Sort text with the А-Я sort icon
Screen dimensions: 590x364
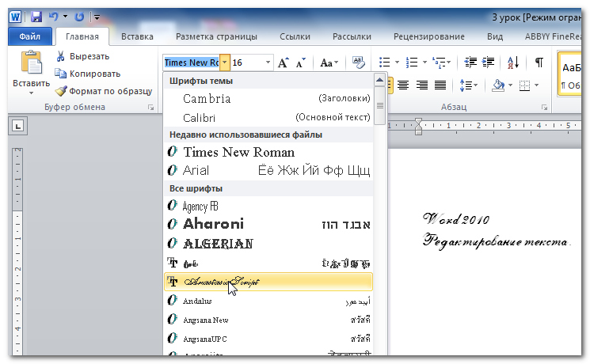pyautogui.click(x=513, y=62)
